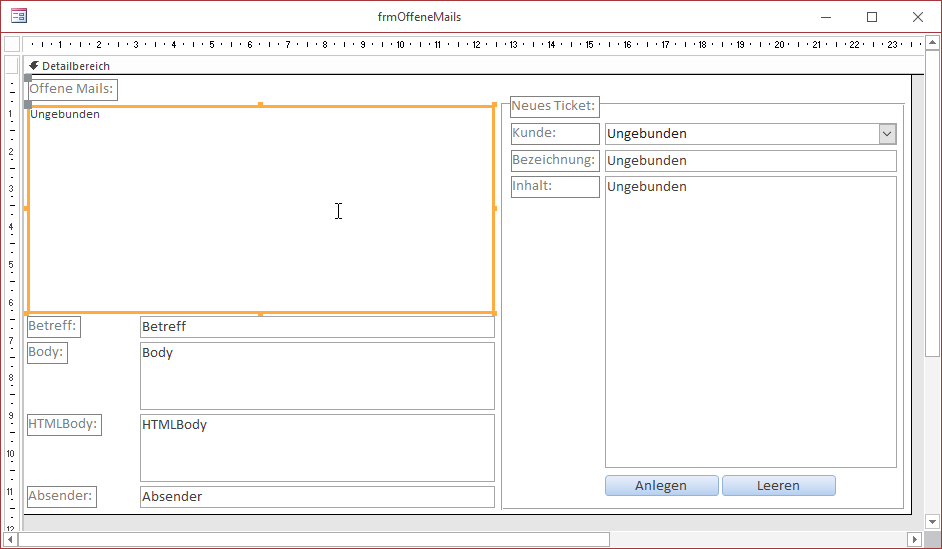Screen dimensions: 942x549
Task: Click the Neues Ticket group label
Action: coord(554,106)
